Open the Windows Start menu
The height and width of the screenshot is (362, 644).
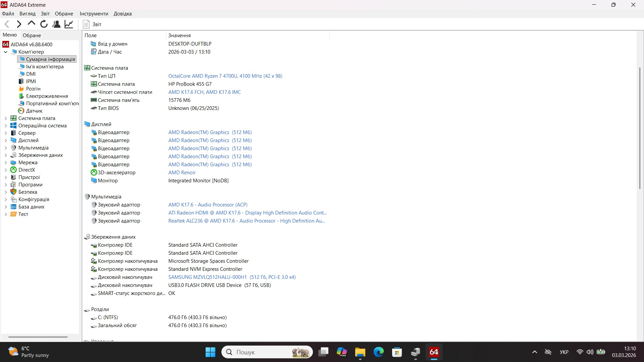[x=210, y=352]
